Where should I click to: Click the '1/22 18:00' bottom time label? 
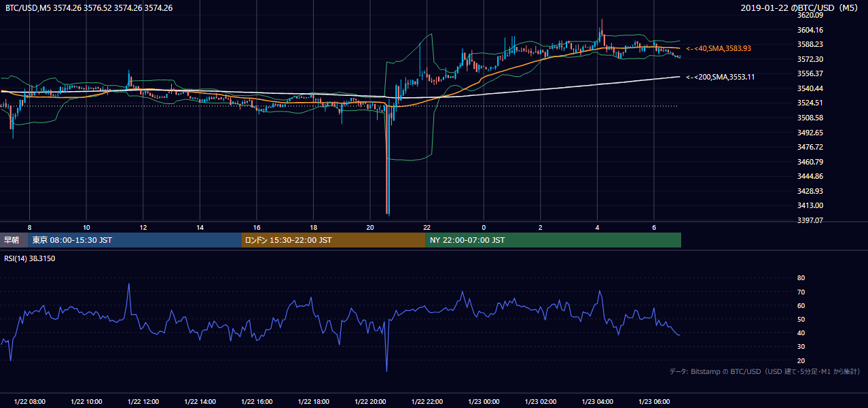[x=313, y=402]
